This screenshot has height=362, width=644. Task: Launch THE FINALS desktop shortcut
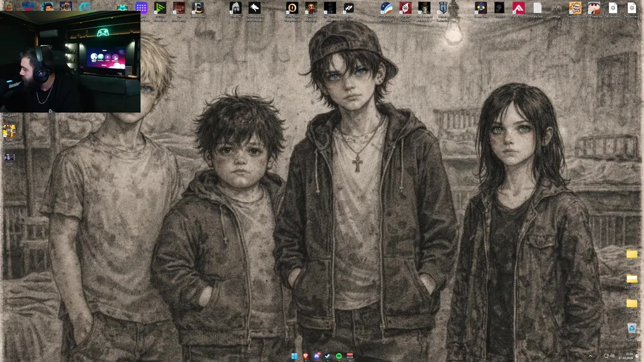point(518,10)
